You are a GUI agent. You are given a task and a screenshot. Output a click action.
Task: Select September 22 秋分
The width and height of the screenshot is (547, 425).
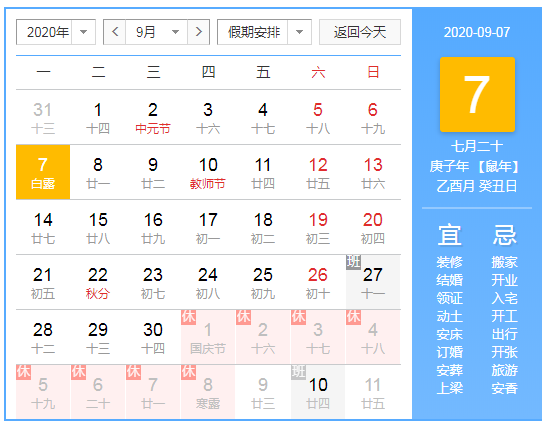(98, 282)
